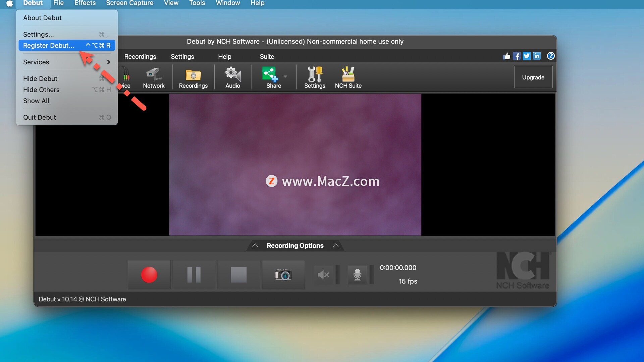Open the Tools menu in menu bar
The width and height of the screenshot is (644, 362).
[x=197, y=3]
